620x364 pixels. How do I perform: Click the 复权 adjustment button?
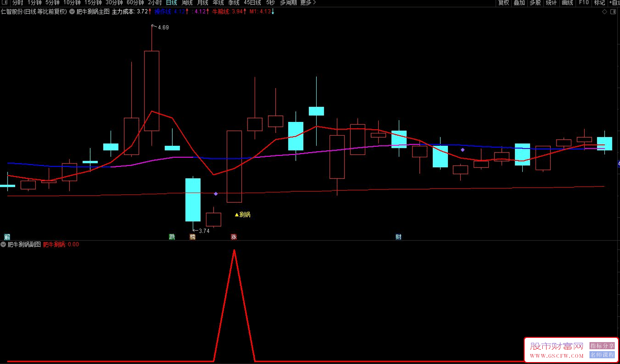tap(504, 2)
